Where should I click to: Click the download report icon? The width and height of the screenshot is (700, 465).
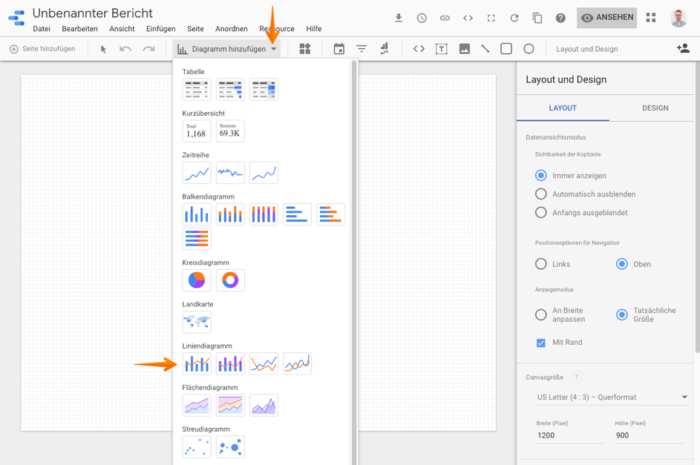(x=399, y=18)
